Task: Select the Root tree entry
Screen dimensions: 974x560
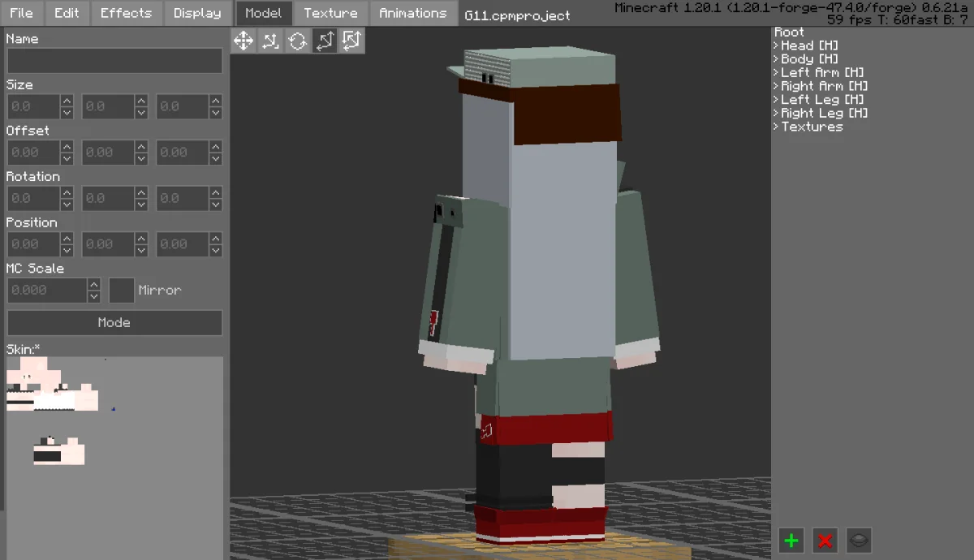Action: click(x=790, y=32)
